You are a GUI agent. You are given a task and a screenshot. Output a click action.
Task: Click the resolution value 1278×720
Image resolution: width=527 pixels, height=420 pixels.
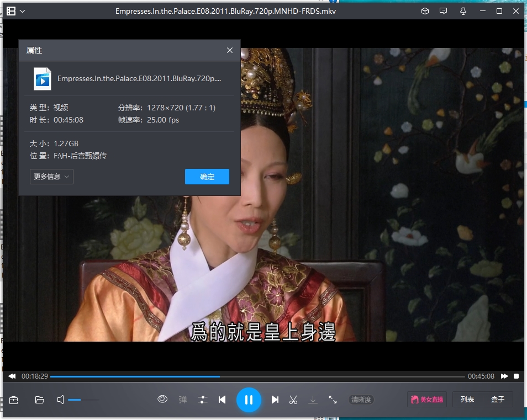181,108
